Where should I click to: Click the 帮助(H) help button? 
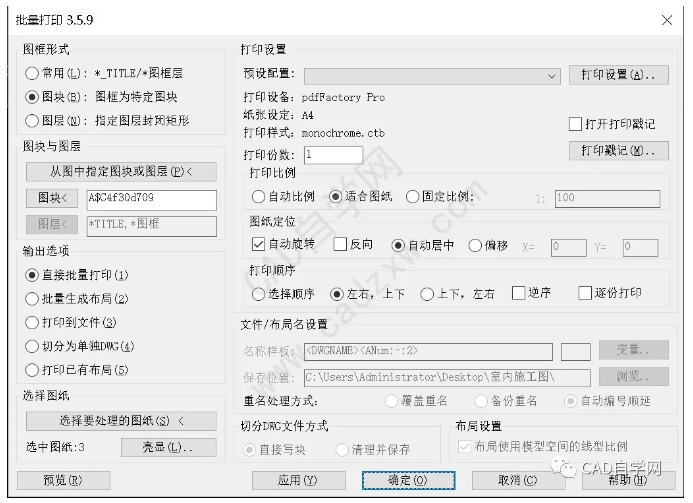pos(628,480)
